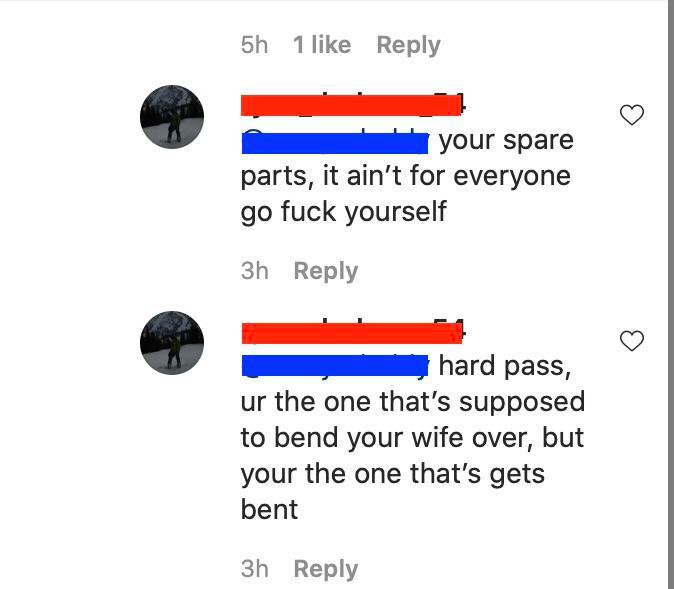The height and width of the screenshot is (589, 674).
Task: Click the "5h" timestamp
Action: click(x=254, y=45)
